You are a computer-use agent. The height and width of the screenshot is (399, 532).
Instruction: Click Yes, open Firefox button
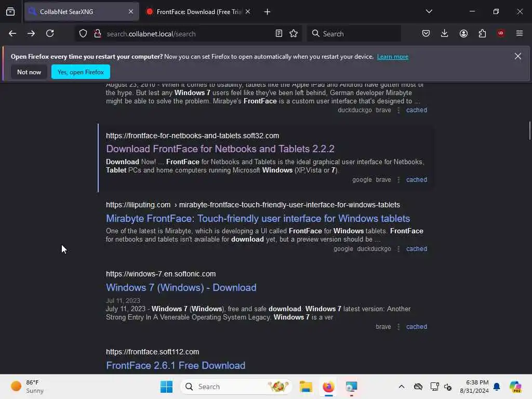click(81, 72)
